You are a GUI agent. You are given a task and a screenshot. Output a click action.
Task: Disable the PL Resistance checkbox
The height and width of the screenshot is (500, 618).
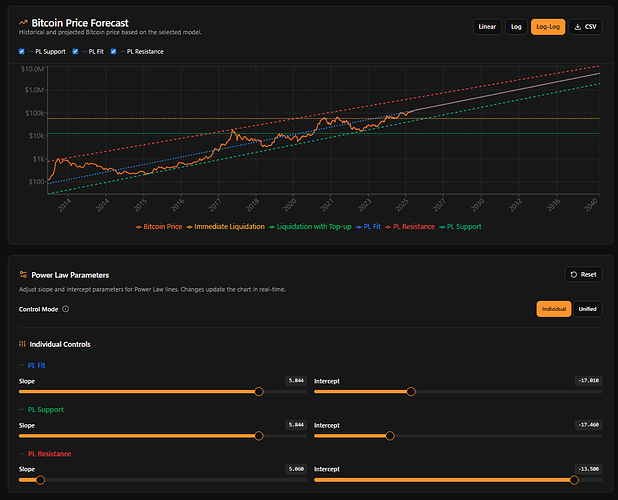[x=113, y=51]
